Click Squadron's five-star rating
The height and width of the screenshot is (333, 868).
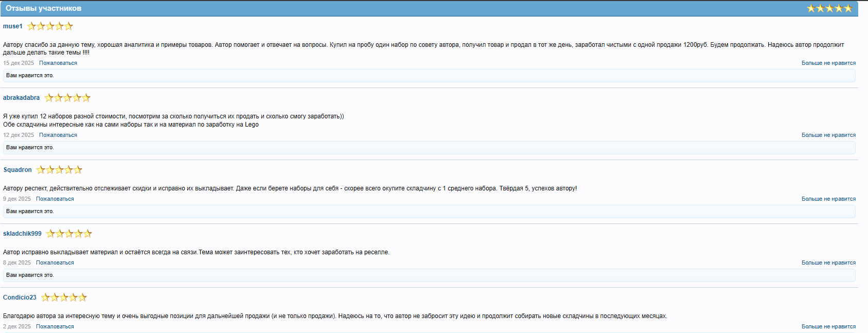tap(59, 170)
